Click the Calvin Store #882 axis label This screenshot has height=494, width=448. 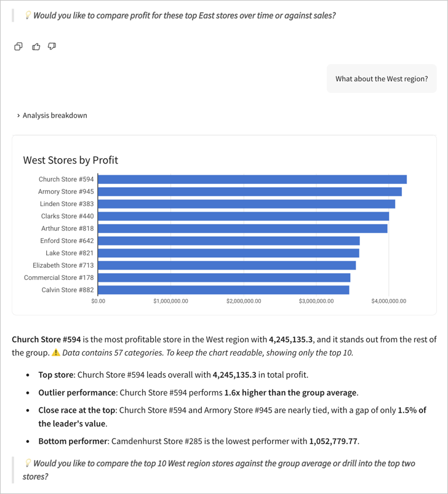coord(68,290)
